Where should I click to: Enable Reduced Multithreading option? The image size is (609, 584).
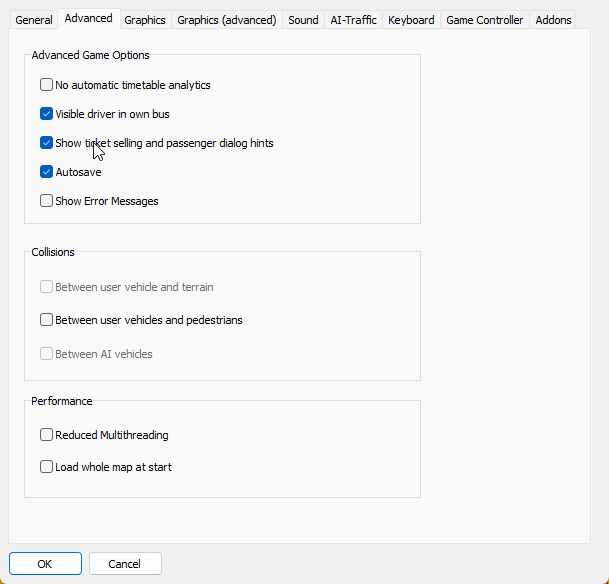tap(46, 435)
